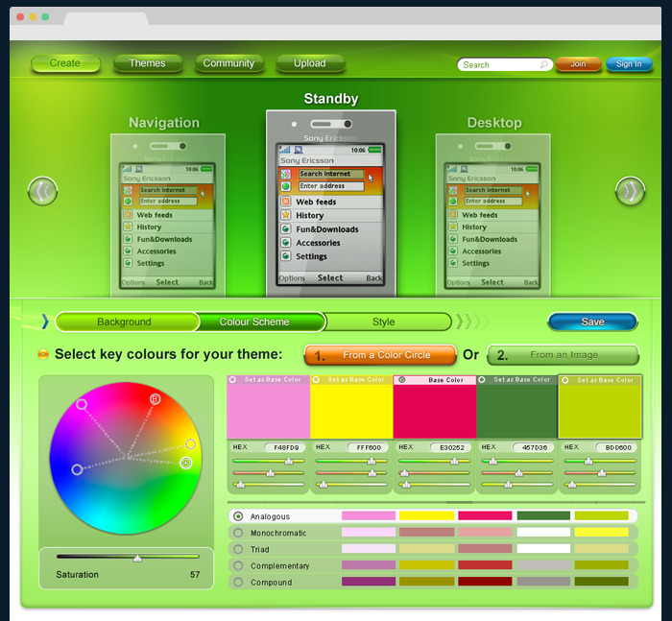The image size is (672, 621).
Task: Select the Monochromatic radio button
Action: click(238, 533)
